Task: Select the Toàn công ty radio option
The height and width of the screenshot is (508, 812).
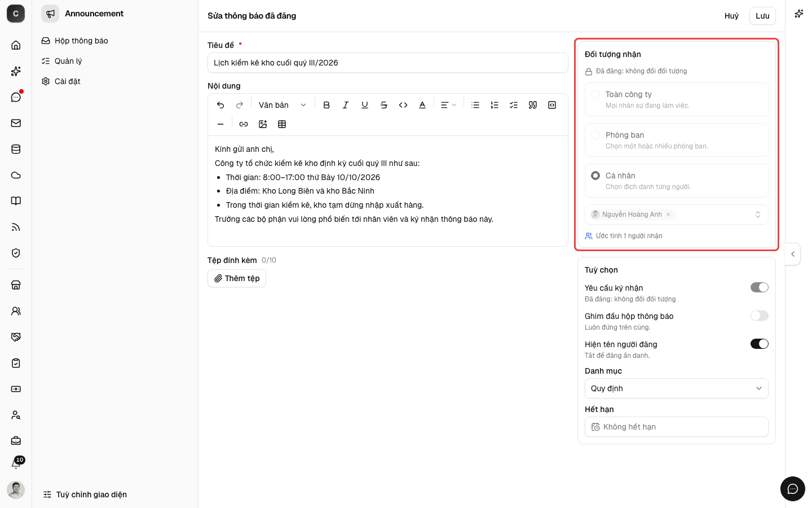Action: 595,94
